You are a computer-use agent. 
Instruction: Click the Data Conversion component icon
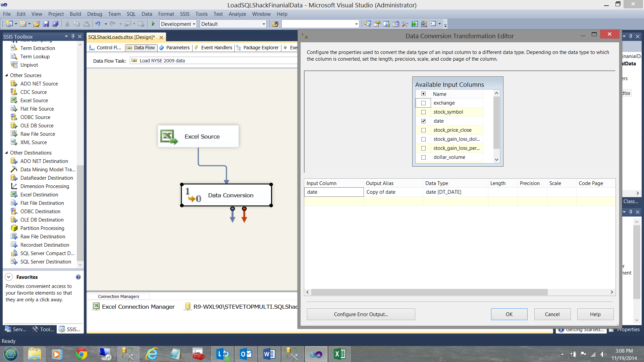(x=193, y=195)
